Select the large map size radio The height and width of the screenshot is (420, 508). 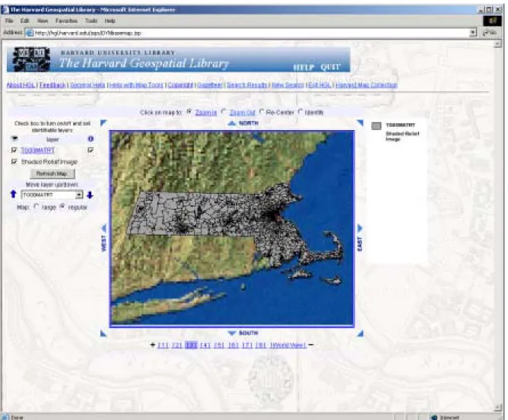[x=37, y=206]
